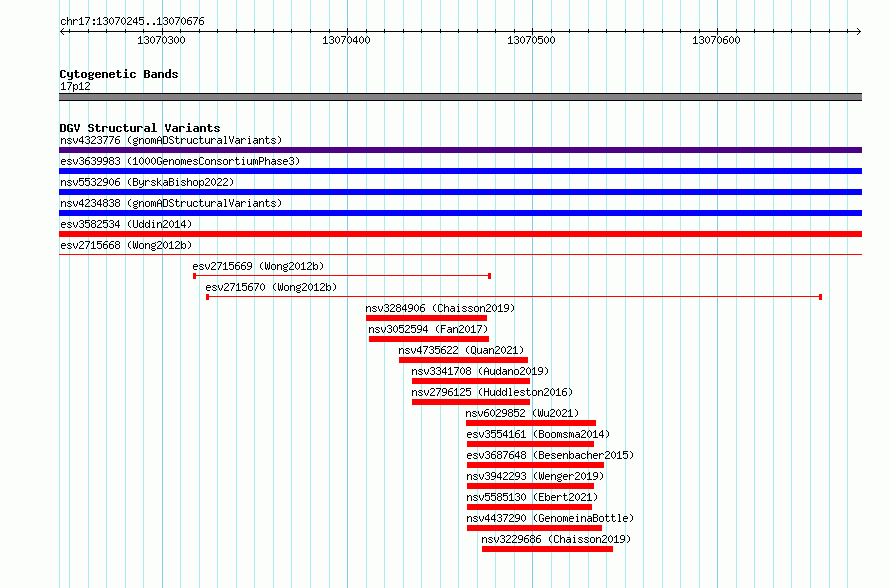Select nsv2796125 Huddleston2016 variant label
This screenshot has width=890, height=588.
[x=492, y=392]
